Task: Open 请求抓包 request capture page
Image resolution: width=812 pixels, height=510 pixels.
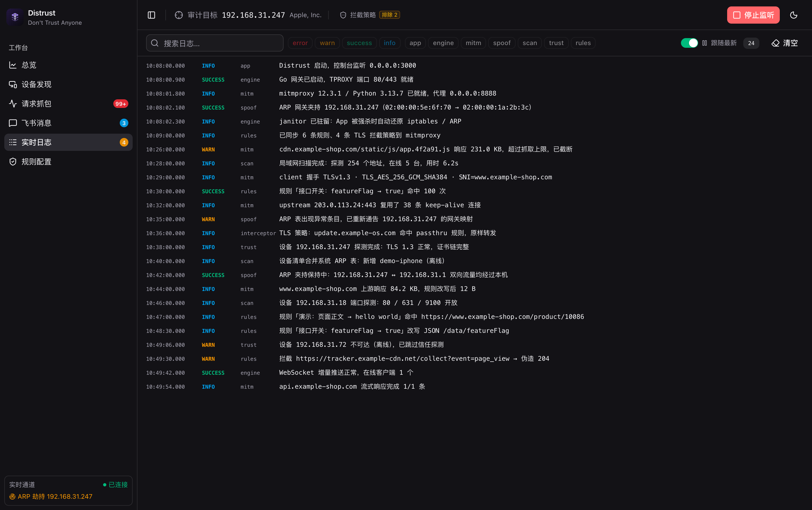Action: click(x=68, y=104)
